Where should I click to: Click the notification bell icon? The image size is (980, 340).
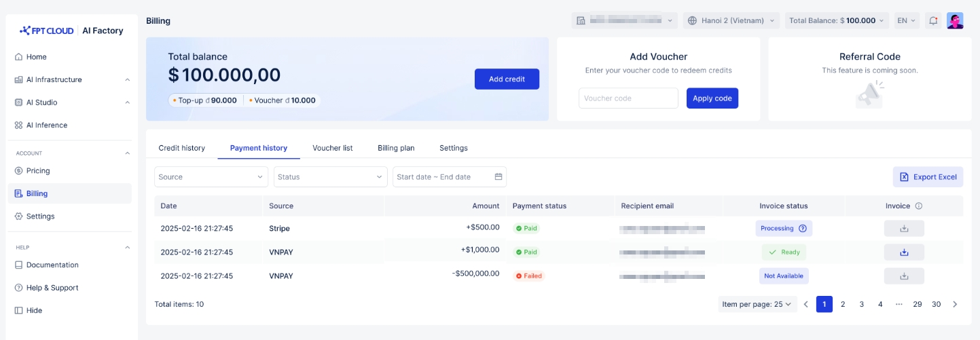(x=933, y=21)
